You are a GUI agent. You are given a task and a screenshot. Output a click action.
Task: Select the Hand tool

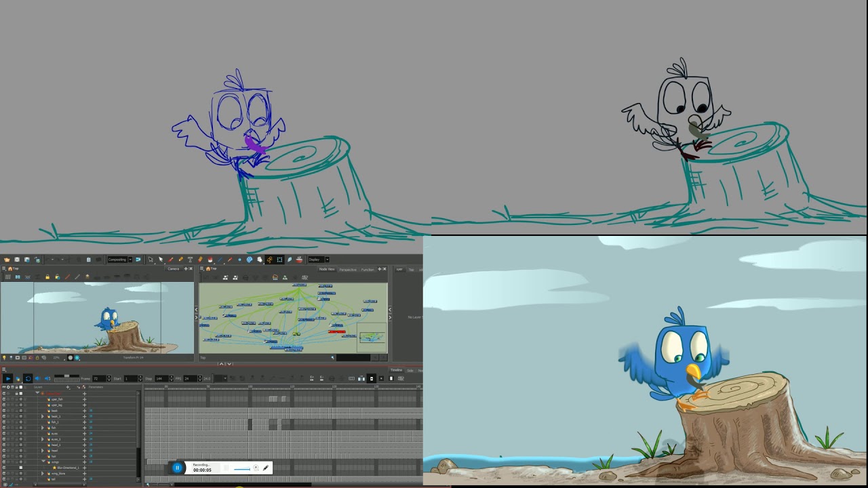pos(259,260)
